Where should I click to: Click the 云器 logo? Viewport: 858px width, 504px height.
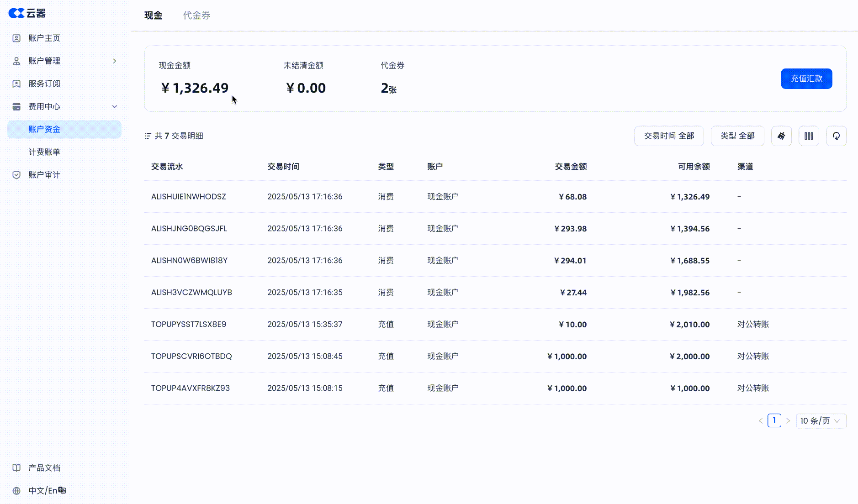27,13
